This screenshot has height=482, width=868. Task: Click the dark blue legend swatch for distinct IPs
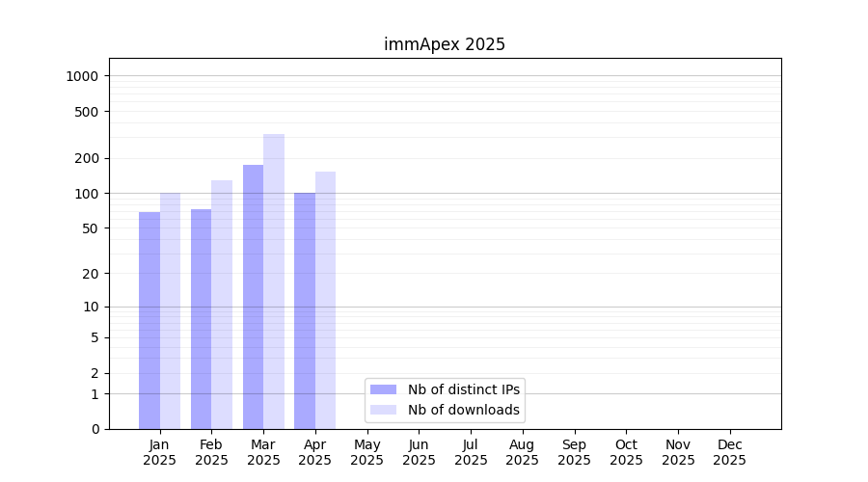[x=383, y=389]
